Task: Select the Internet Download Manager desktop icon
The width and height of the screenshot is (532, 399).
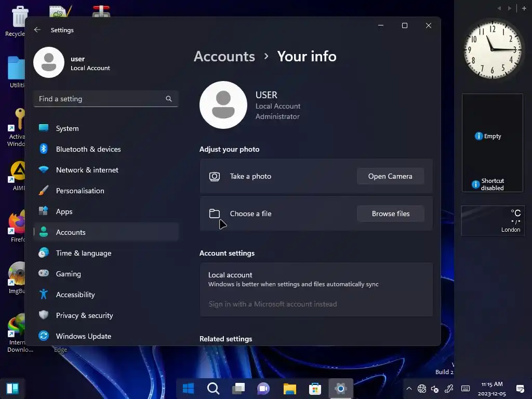Action: 17,333
